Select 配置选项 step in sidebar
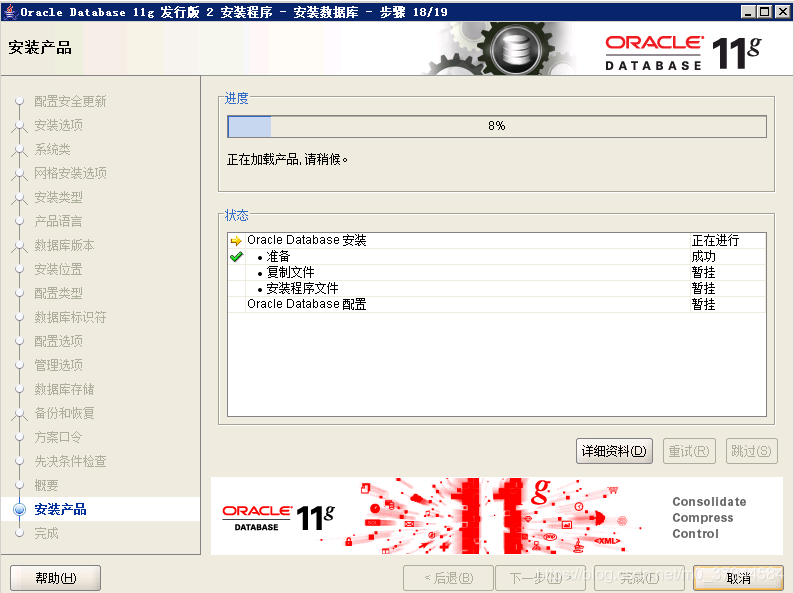Viewport: 794px width, 593px height. click(58, 341)
